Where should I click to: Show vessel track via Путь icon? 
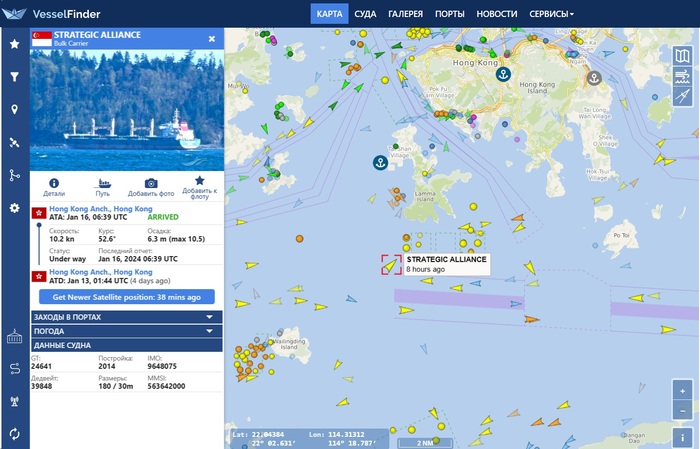pos(103,183)
